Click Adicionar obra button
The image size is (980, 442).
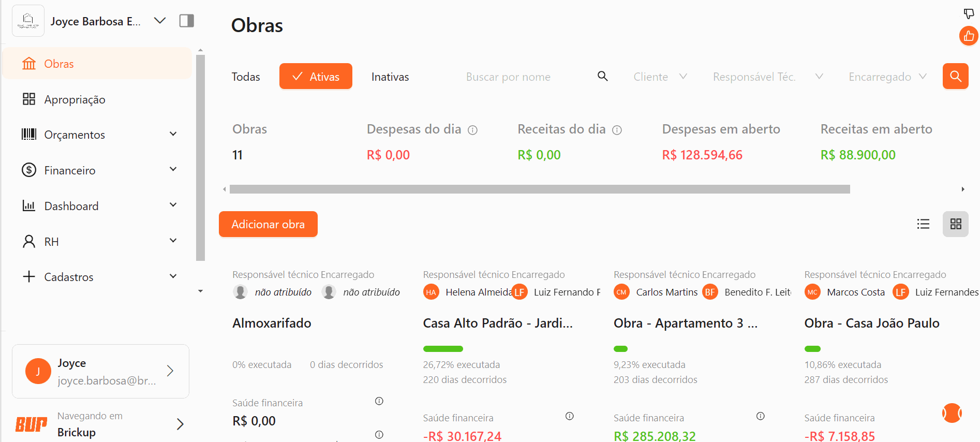[268, 224]
